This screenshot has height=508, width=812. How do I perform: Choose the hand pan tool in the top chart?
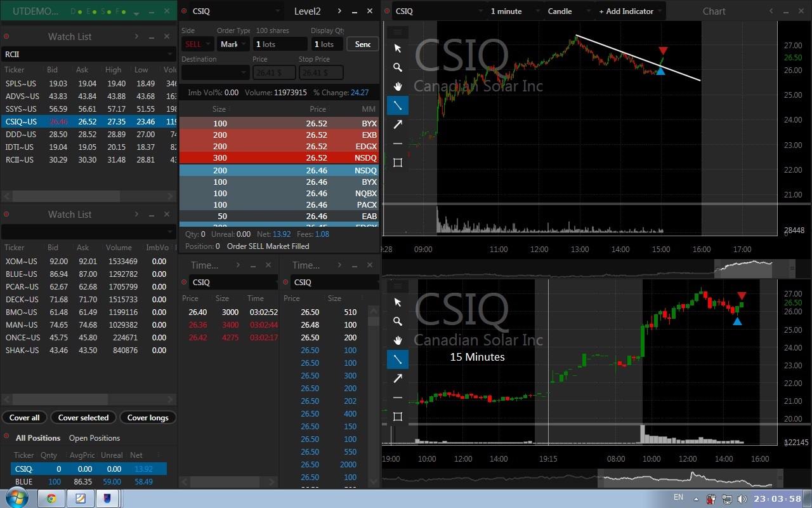(x=398, y=86)
